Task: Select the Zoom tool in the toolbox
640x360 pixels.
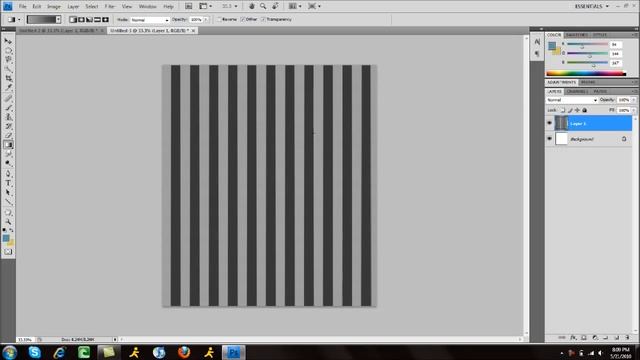Action: [8, 222]
